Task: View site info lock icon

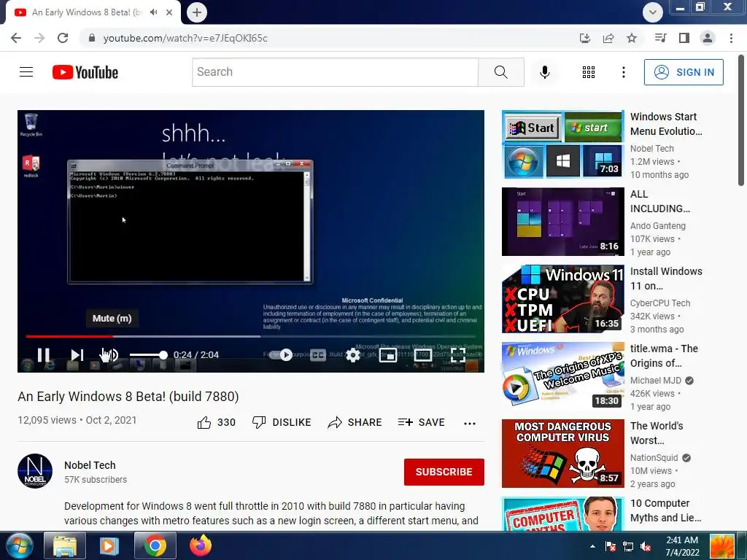Action: pyautogui.click(x=92, y=38)
